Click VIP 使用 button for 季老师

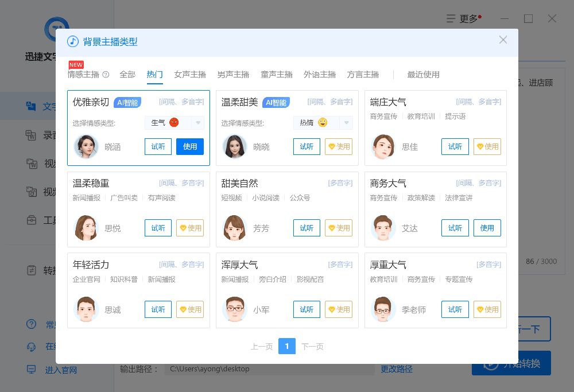487,309
